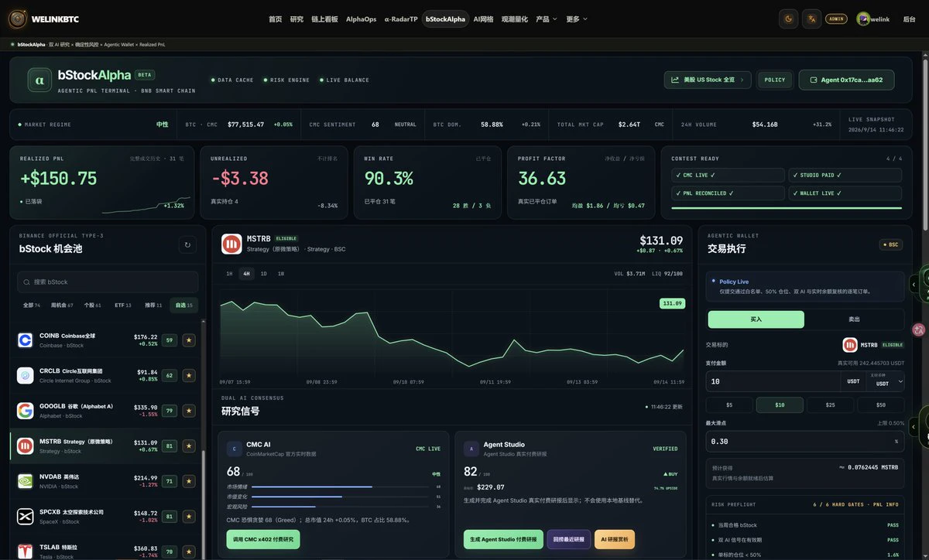Viewport: 929px width, 560px height.
Task: Click the POLICY button
Action: [x=775, y=80]
